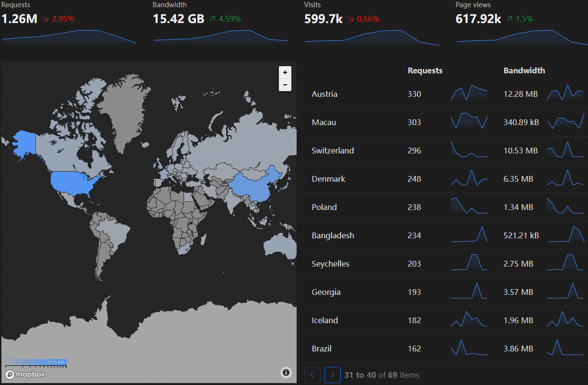Click the map legend color scale bar

click(x=36, y=362)
